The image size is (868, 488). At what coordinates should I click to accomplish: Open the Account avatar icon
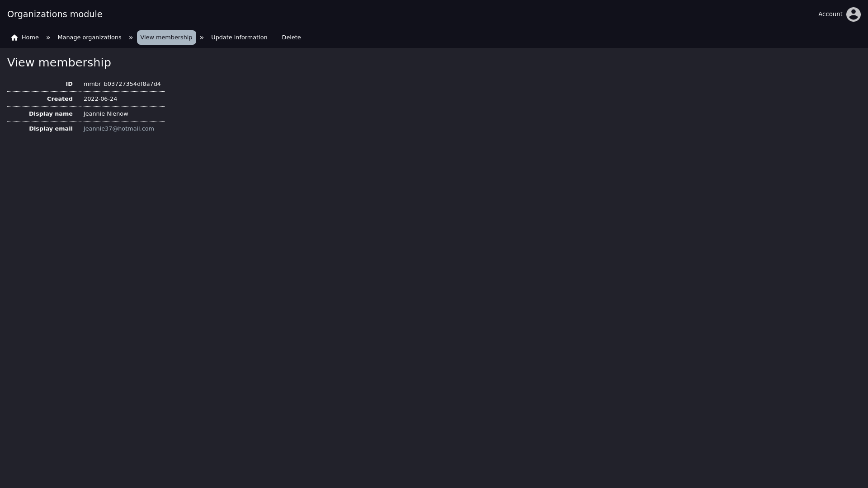click(x=853, y=14)
